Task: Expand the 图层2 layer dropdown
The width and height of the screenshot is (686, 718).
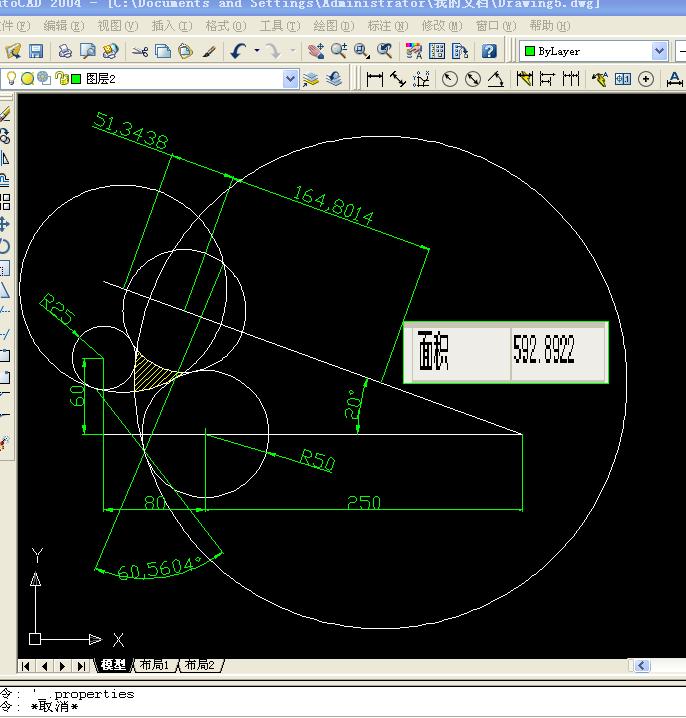Action: coord(290,79)
